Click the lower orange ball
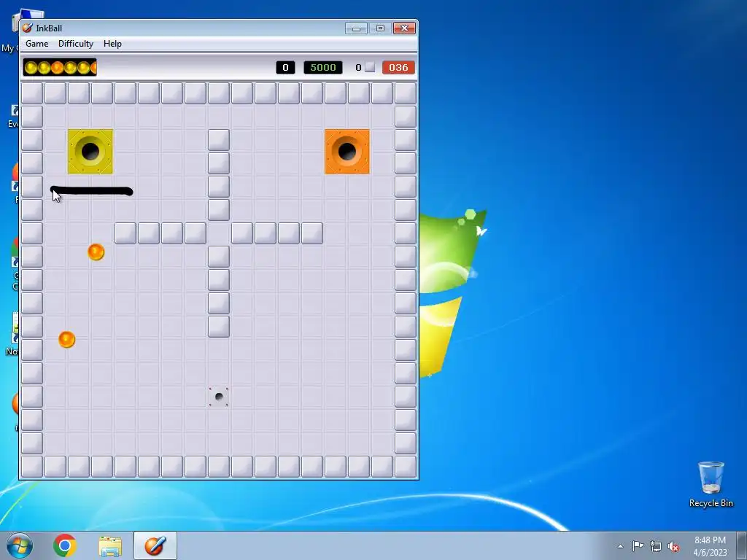The width and height of the screenshot is (747, 560). tap(66, 340)
